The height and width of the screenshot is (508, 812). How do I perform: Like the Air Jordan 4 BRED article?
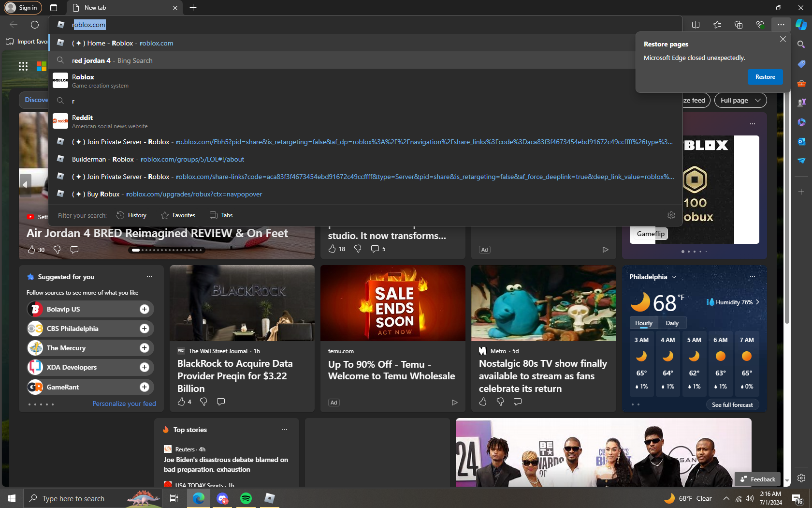31,250
